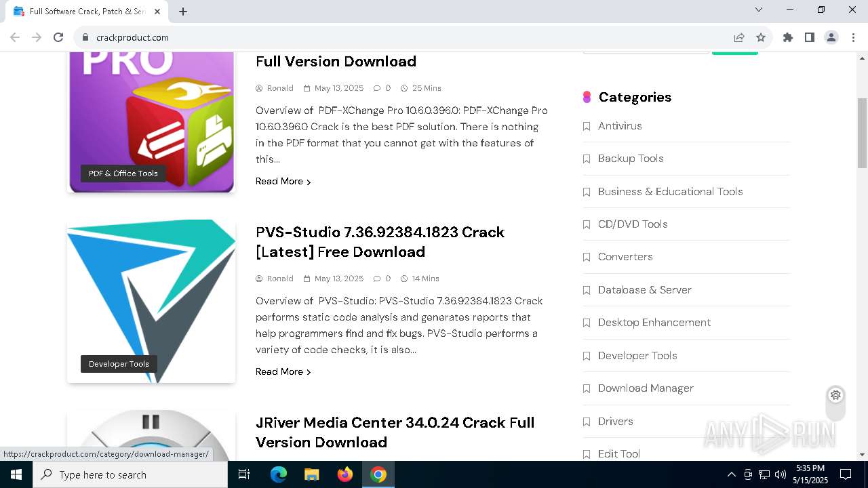Open the Database & Server category
This screenshot has height=488, width=868.
tap(645, 290)
